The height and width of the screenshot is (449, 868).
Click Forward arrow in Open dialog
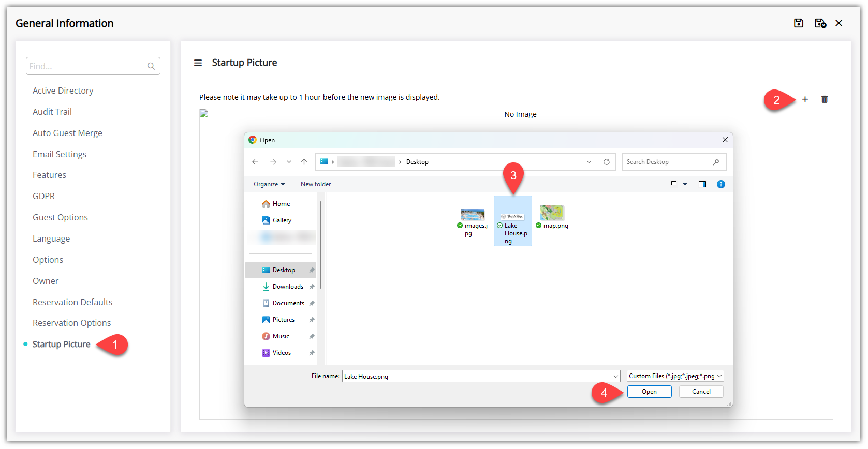pos(273,162)
